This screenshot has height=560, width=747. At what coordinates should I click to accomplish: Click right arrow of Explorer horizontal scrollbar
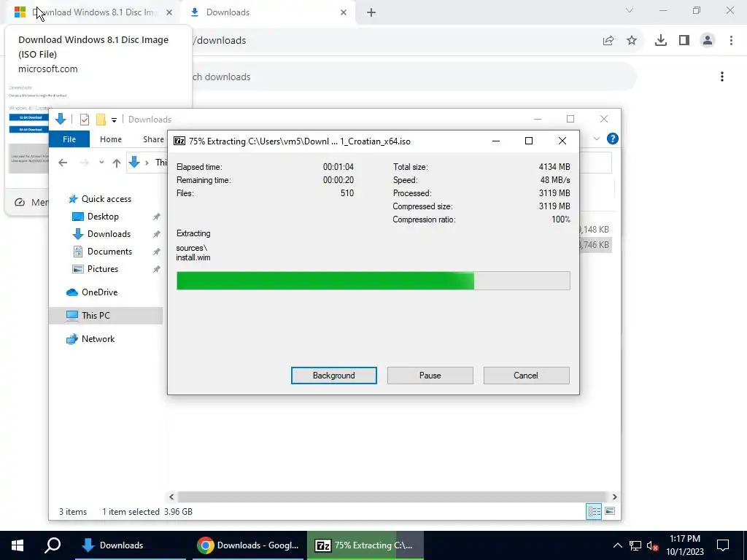614,497
